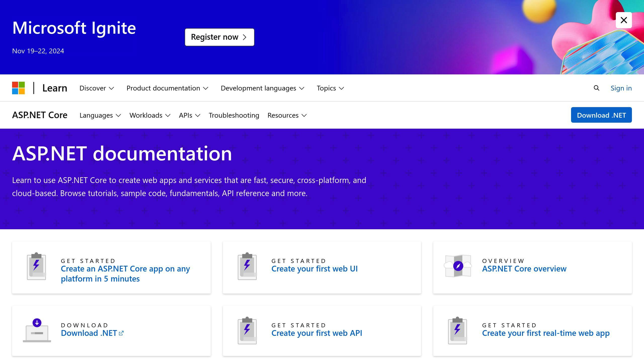
Task: Click the 'Register now' button
Action: pyautogui.click(x=219, y=37)
